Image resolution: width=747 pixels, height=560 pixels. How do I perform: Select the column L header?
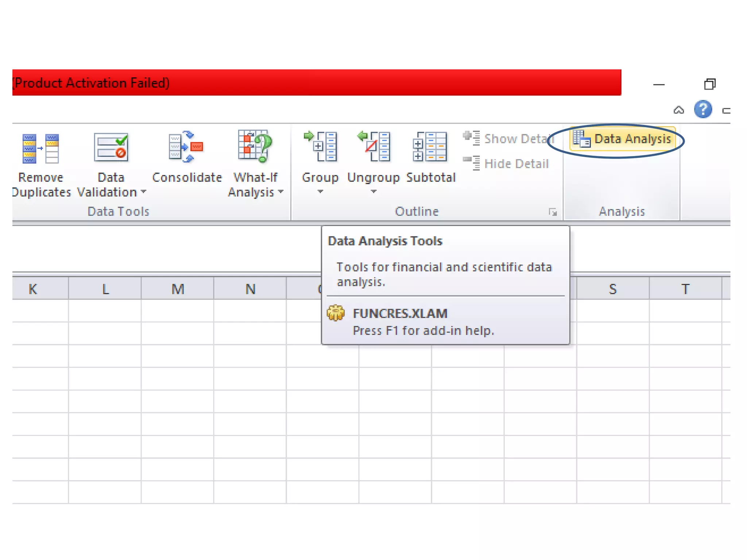tap(105, 289)
